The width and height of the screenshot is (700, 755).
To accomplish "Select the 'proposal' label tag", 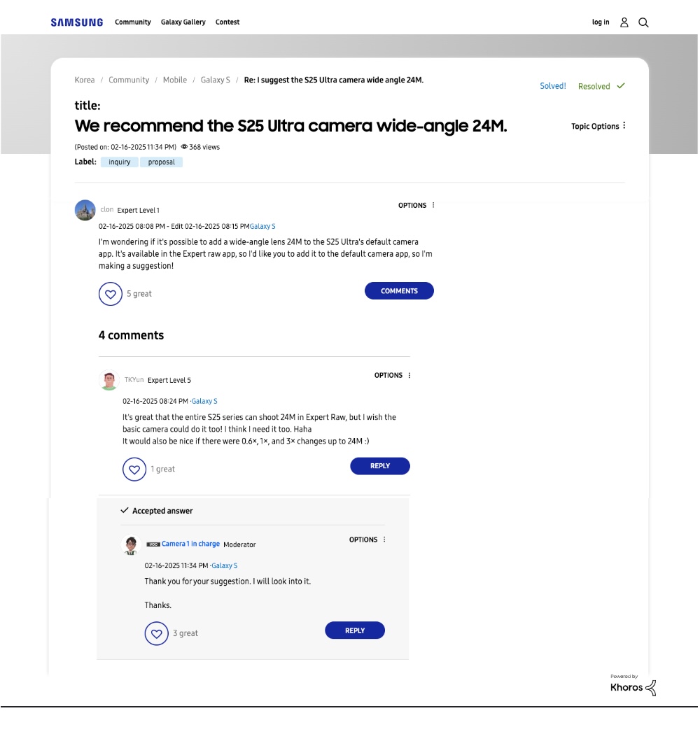I will click(161, 162).
